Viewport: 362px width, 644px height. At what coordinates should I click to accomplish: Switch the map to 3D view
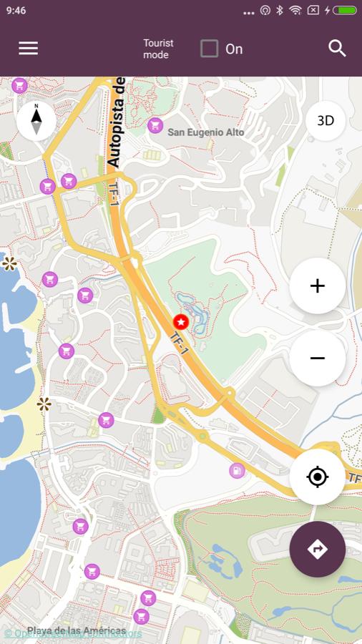click(326, 121)
